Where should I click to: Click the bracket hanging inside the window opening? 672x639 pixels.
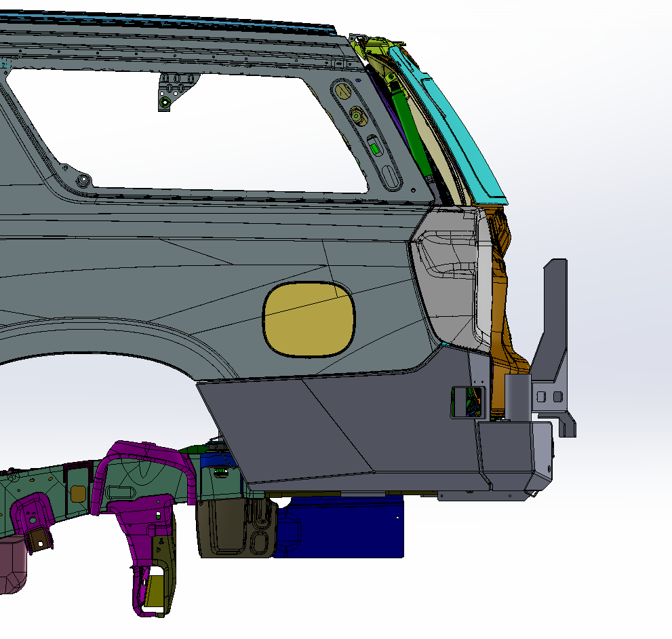pyautogui.click(x=174, y=90)
